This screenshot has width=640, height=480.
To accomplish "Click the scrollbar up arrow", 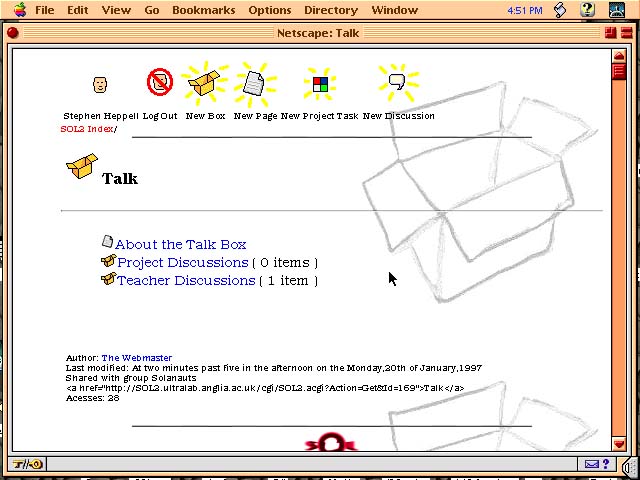I will pos(619,56).
